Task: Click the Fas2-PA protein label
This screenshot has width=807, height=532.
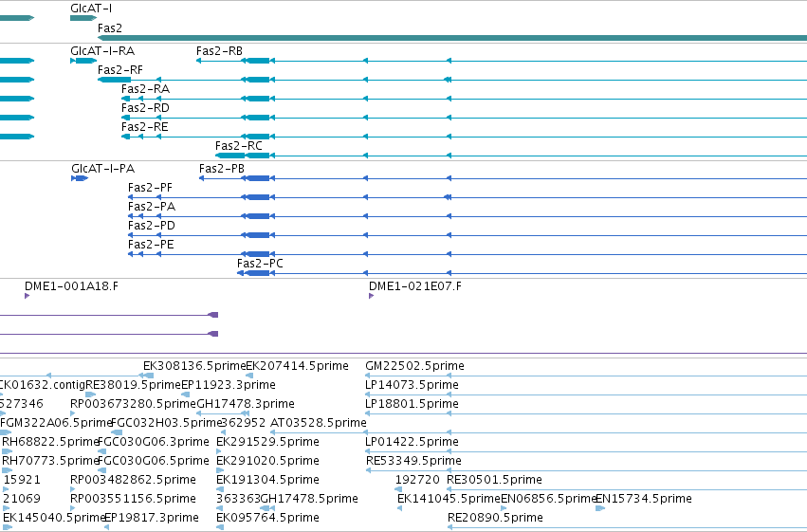Action: (x=152, y=207)
